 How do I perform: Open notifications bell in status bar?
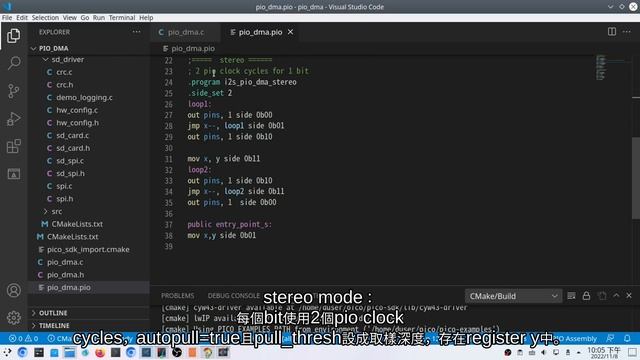click(x=627, y=338)
